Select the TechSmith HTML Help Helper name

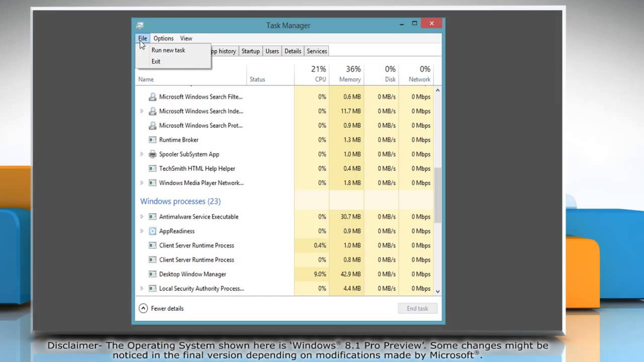coord(197,168)
